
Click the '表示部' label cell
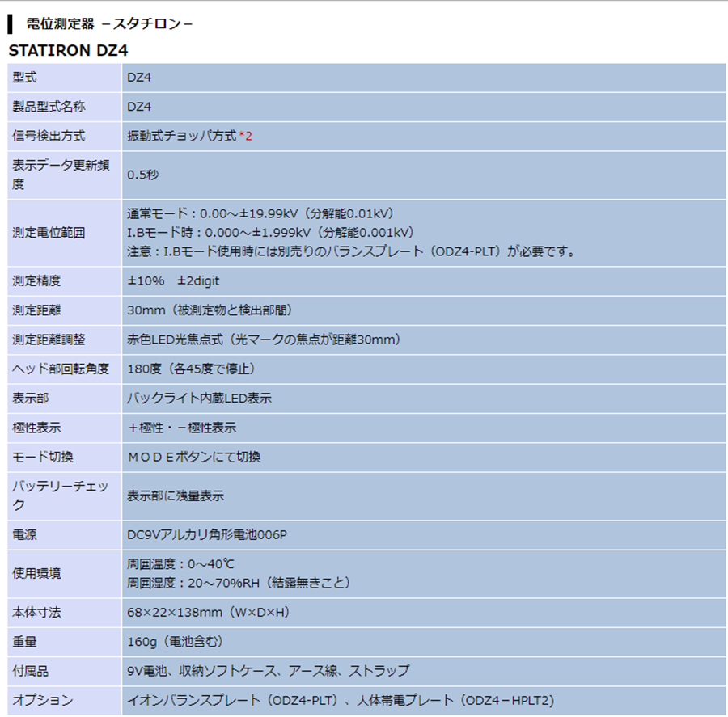(x=65, y=399)
